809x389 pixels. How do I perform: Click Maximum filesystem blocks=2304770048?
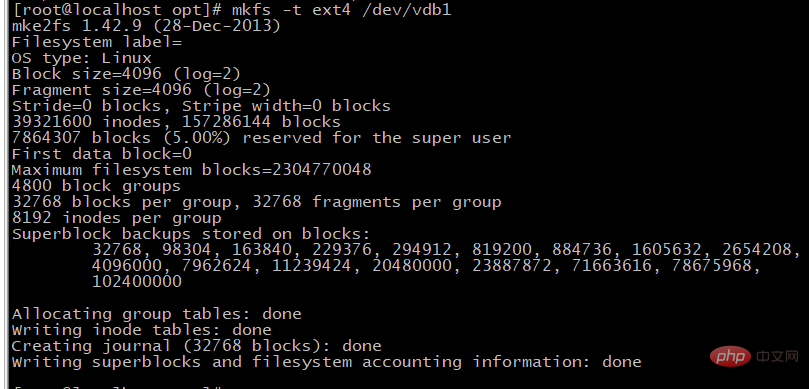[x=191, y=170]
